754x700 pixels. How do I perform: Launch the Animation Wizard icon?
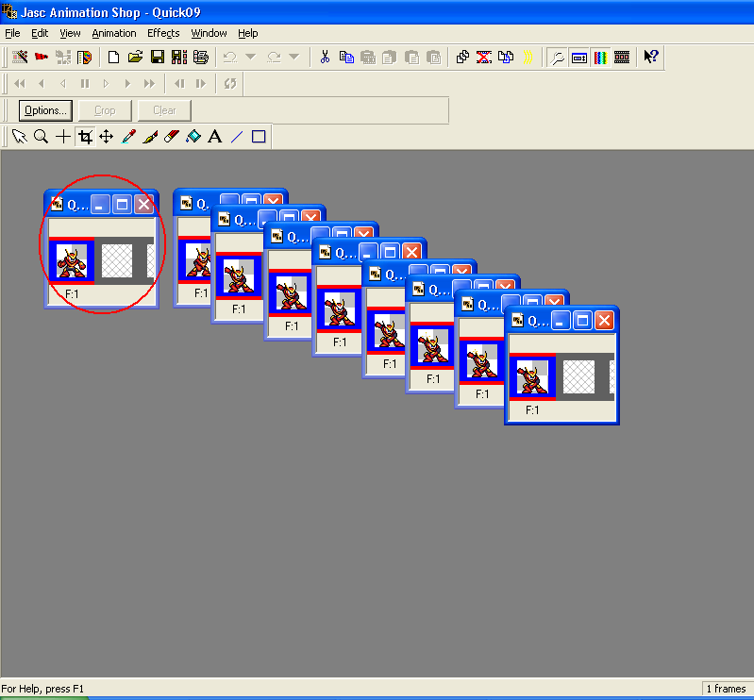pyautogui.click(x=20, y=58)
